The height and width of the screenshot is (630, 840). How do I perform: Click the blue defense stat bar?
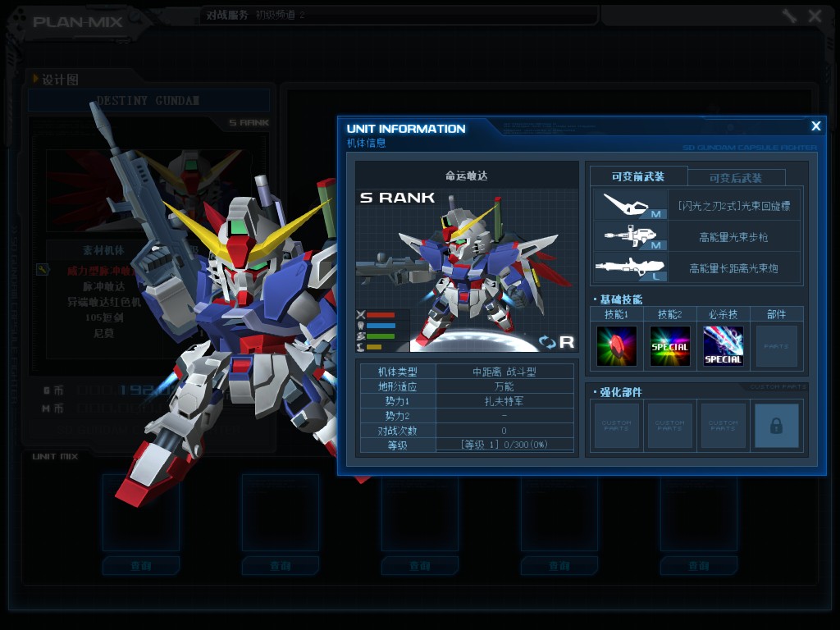pyautogui.click(x=381, y=326)
